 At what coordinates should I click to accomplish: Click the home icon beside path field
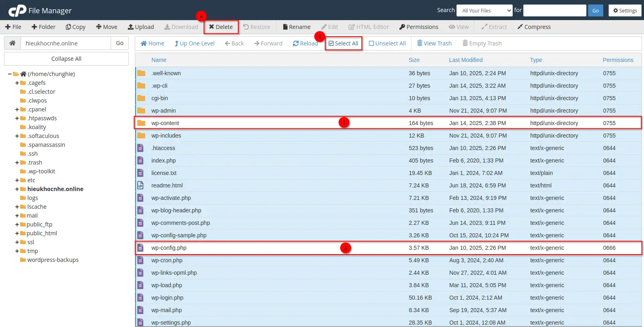coord(12,43)
